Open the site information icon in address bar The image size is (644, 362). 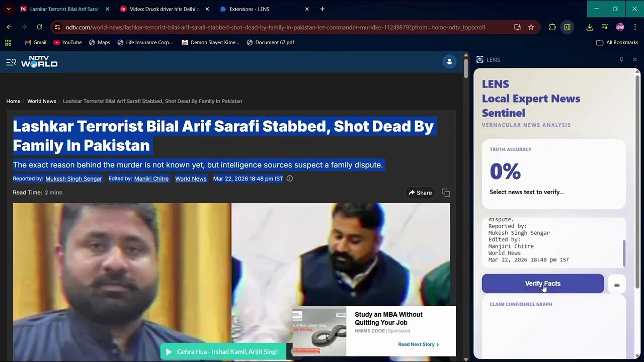coord(57,27)
